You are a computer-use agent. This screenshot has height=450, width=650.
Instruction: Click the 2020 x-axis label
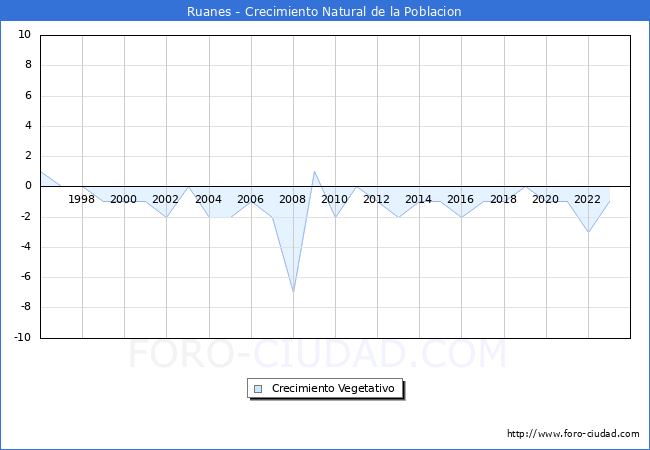(546, 199)
